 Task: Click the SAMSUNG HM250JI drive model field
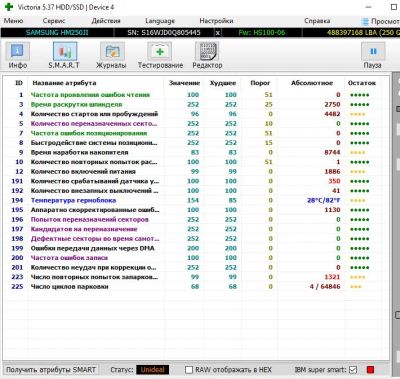57,33
